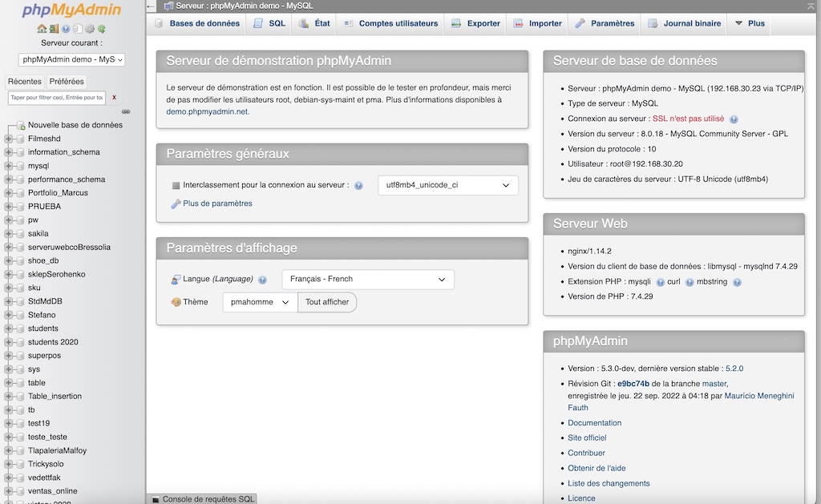Expand the Filmeshd database node

8,139
